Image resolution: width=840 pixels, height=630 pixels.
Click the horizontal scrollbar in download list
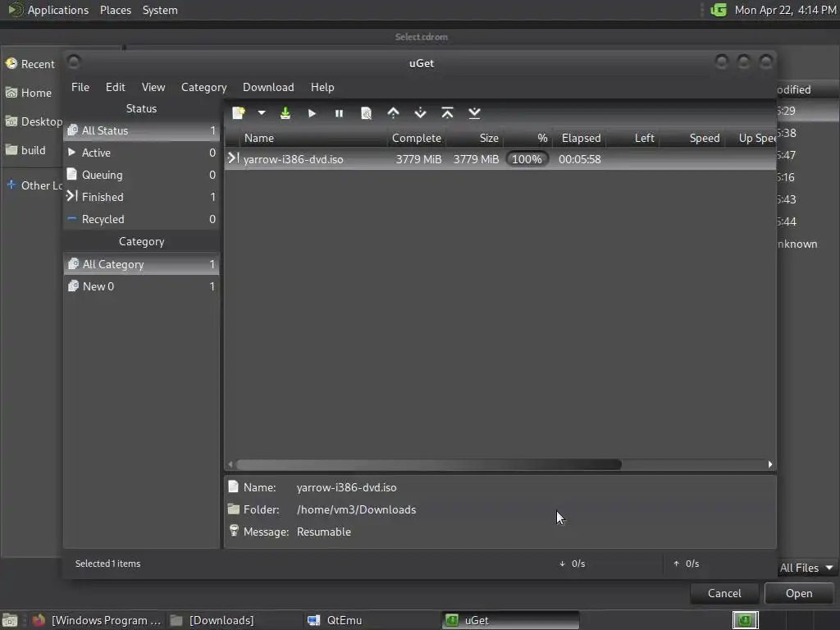(428, 464)
